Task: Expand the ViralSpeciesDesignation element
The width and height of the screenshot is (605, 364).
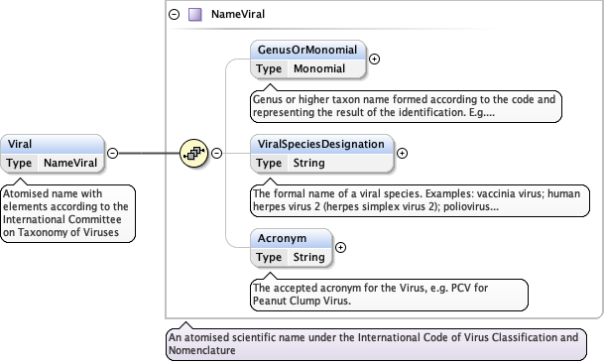Action: point(402,154)
